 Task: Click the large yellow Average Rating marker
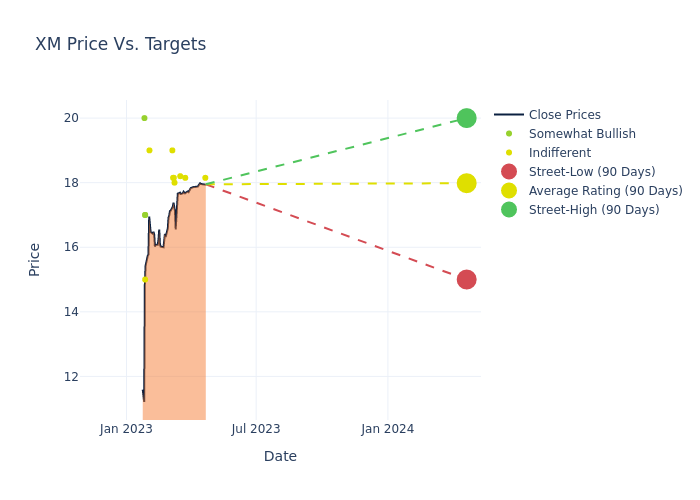pyautogui.click(x=466, y=183)
